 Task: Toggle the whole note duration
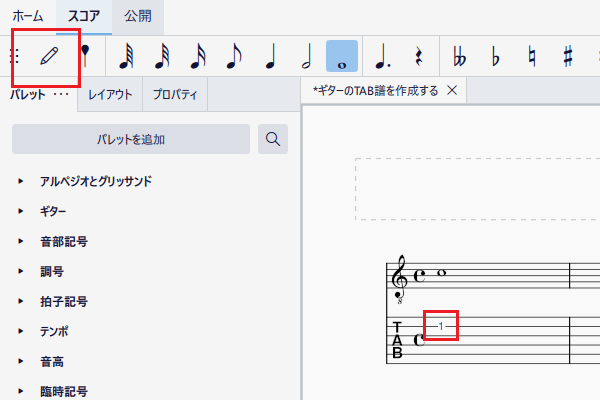[342, 56]
